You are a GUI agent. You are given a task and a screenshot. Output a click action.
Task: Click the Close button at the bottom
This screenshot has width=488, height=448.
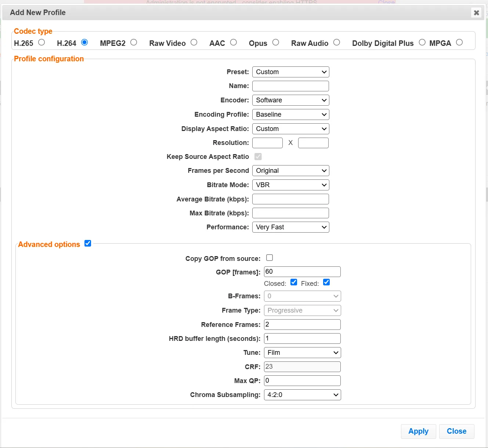pos(456,431)
